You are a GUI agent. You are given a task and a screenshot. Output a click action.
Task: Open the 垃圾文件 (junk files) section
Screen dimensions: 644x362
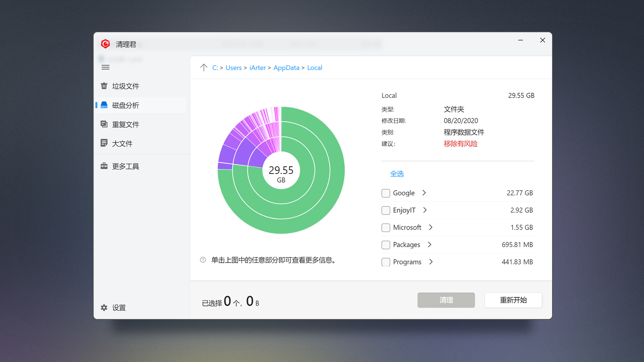pyautogui.click(x=125, y=86)
